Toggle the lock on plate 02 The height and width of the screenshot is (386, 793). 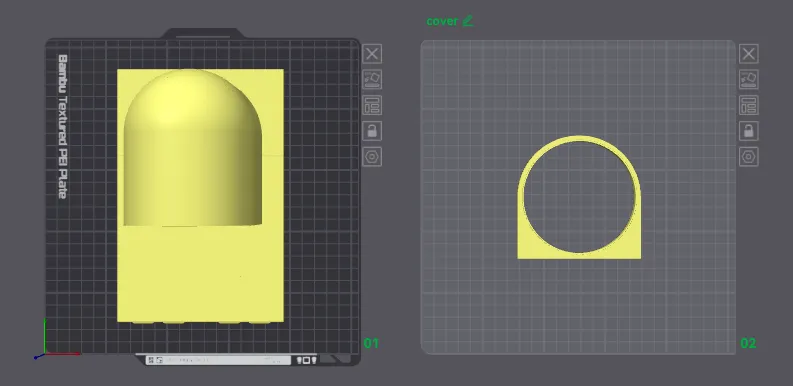click(748, 131)
